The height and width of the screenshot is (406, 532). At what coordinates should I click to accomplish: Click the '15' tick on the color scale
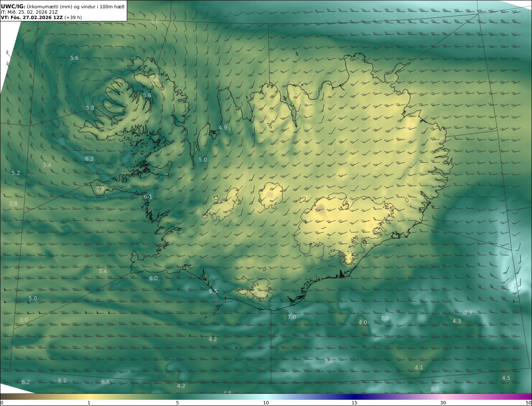pos(355,403)
